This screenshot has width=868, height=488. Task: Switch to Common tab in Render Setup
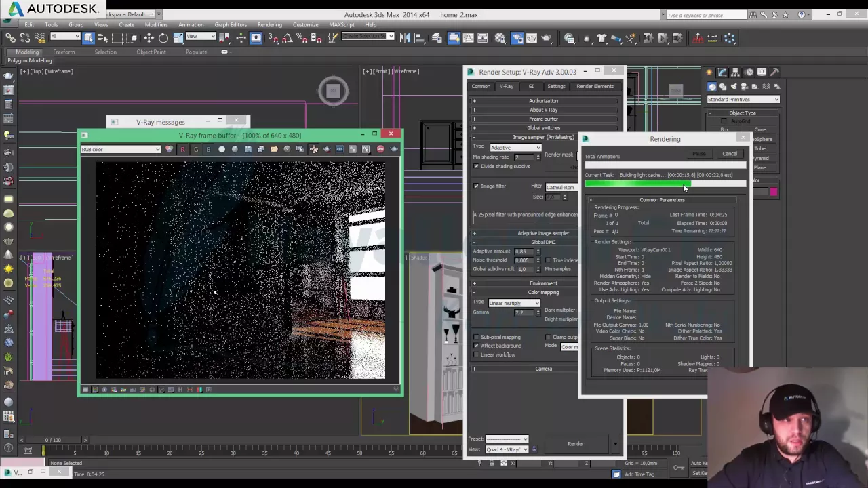(481, 86)
